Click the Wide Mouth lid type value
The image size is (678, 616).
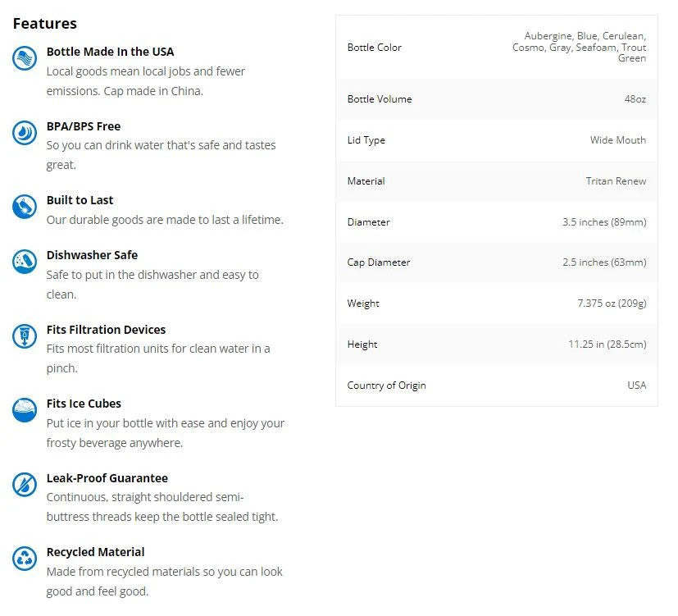[618, 140]
